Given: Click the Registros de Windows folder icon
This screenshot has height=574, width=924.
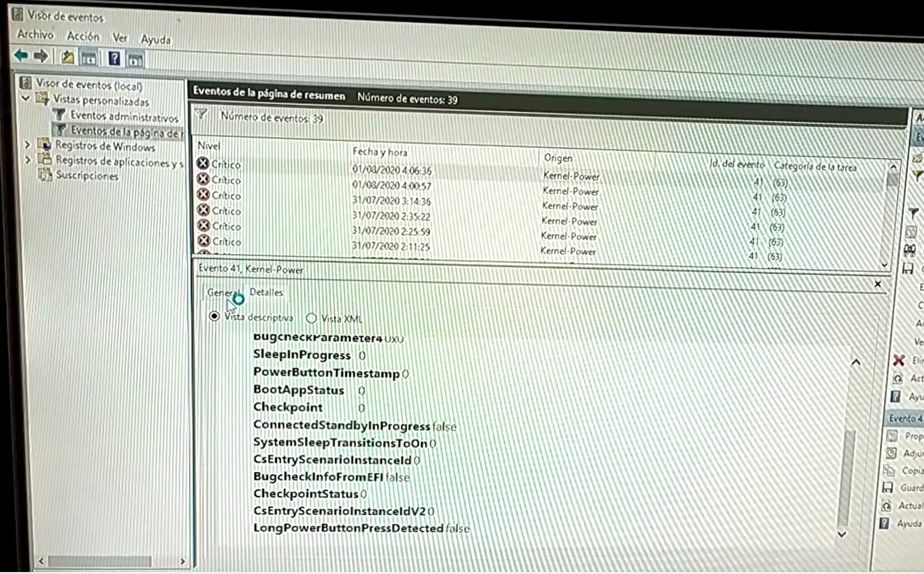Looking at the screenshot, I should tap(44, 145).
